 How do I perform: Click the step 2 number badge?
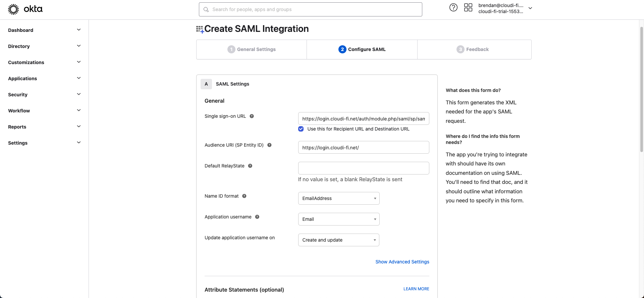[342, 49]
